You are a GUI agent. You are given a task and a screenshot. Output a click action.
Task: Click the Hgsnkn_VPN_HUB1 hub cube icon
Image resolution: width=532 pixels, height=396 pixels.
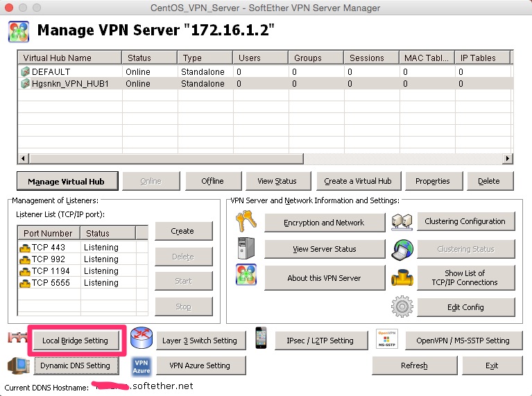pos(25,83)
